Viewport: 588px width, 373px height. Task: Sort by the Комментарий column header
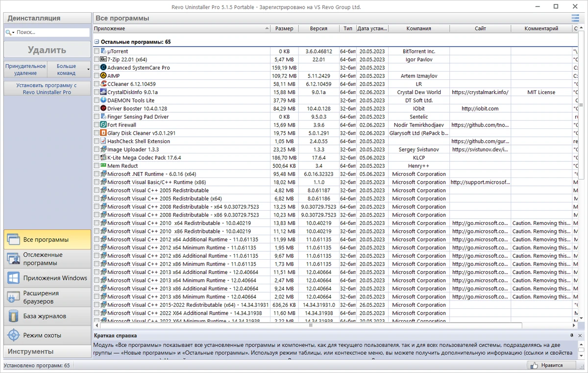pos(541,28)
